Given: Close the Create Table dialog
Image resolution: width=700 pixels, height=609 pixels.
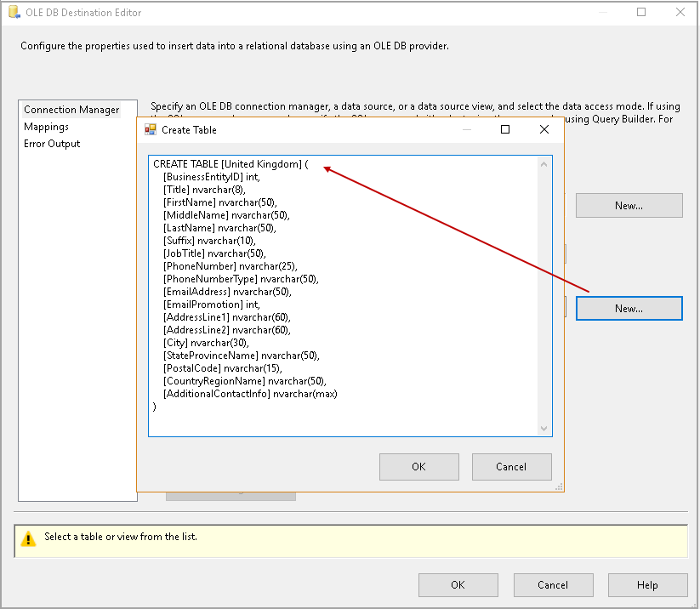Looking at the screenshot, I should (544, 129).
